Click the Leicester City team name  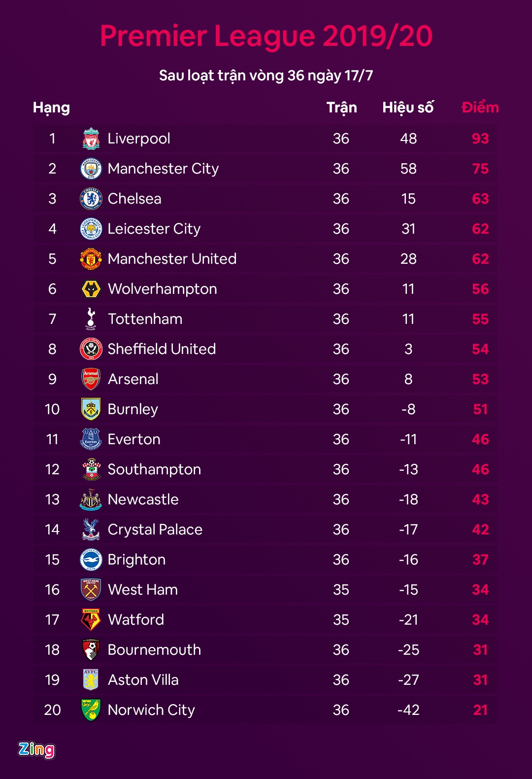pyautogui.click(x=154, y=229)
